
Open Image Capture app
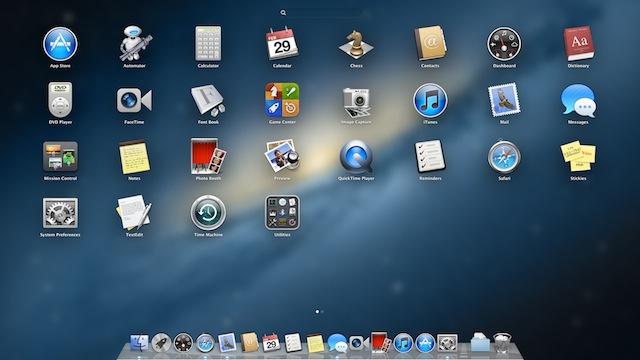(356, 102)
